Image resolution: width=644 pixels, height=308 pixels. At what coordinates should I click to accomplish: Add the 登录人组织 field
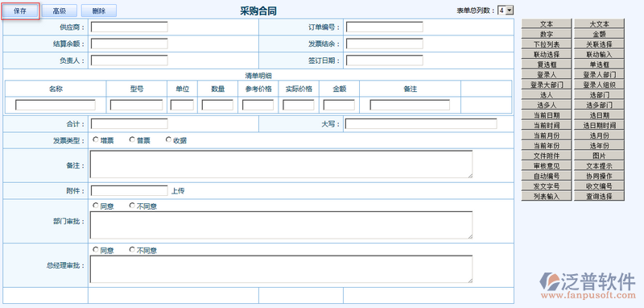pyautogui.click(x=599, y=85)
